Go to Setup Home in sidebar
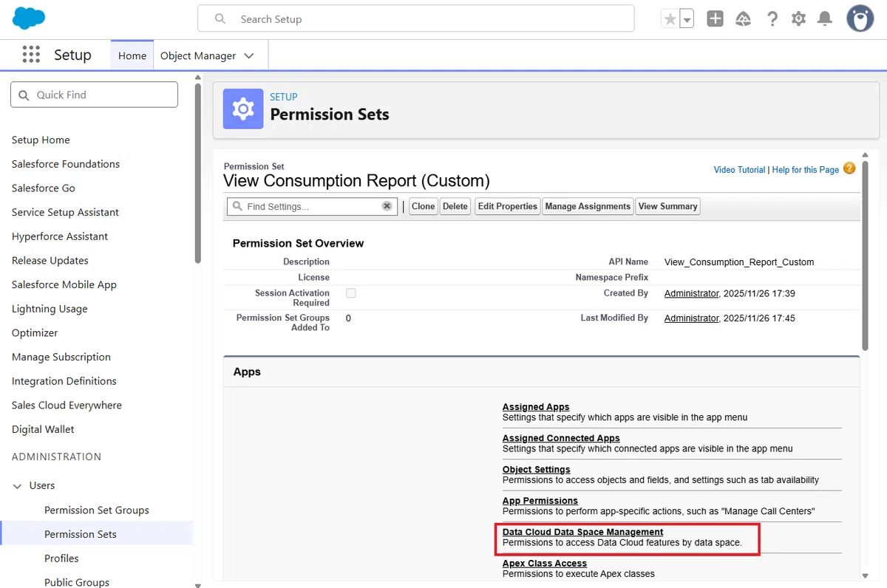887x588 pixels. 41,140
